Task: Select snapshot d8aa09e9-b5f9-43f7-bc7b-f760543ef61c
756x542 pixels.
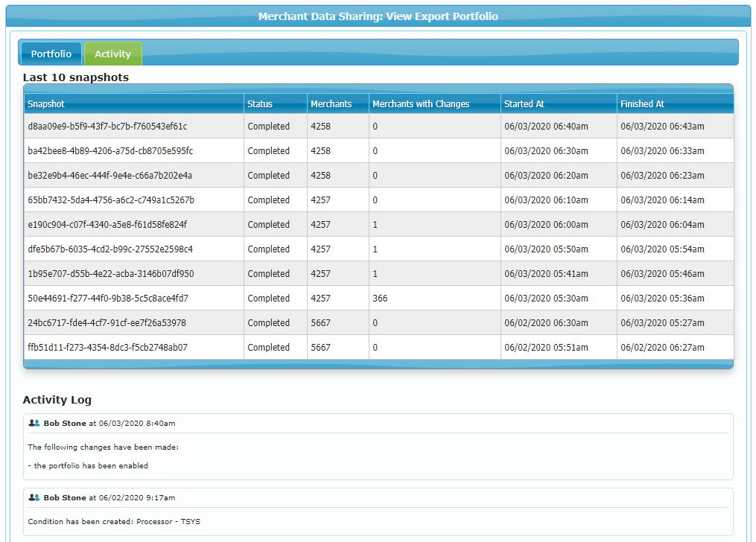Action: pos(107,127)
